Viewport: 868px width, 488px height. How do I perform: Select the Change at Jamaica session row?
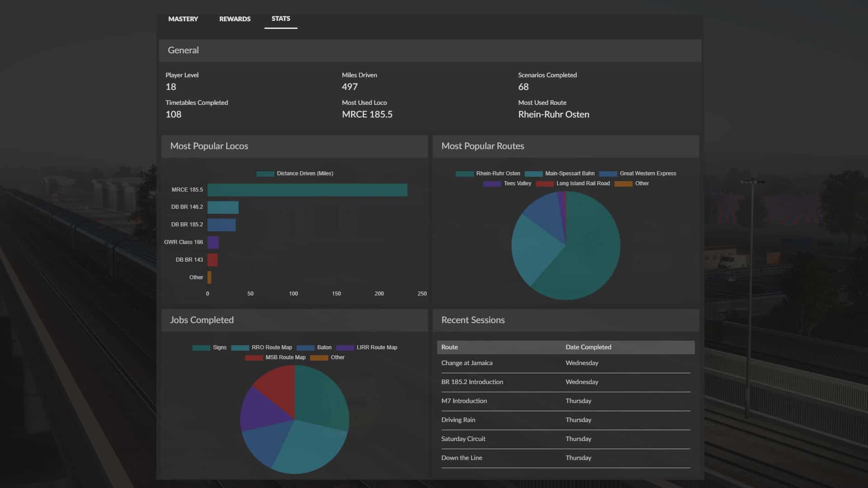click(566, 363)
